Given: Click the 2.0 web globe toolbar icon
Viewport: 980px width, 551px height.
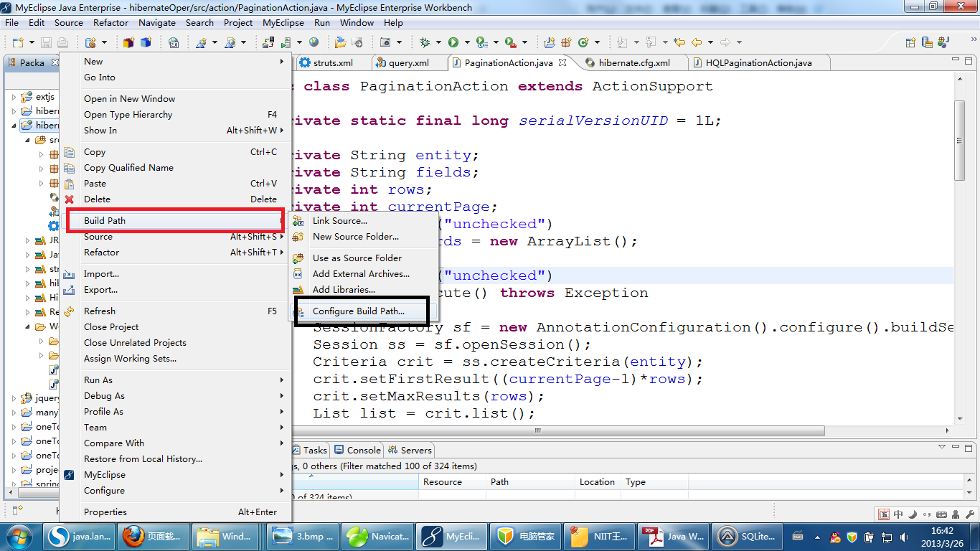Looking at the screenshot, I should (x=173, y=42).
